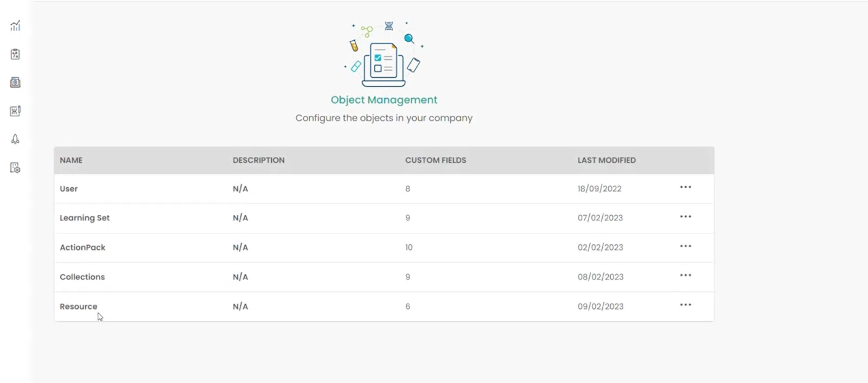868x383 pixels.
Task: Click the CUSTOM FIELDS column header
Action: 435,160
